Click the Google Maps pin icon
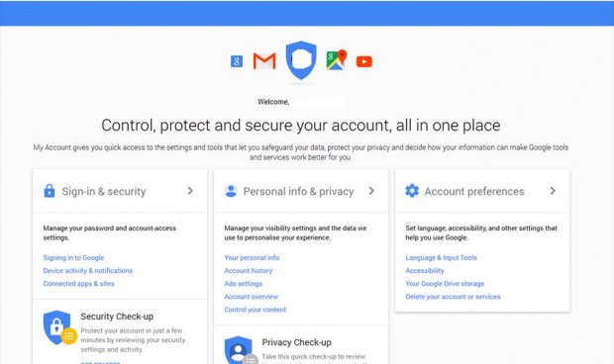The width and height of the screenshot is (614, 364). point(337,59)
